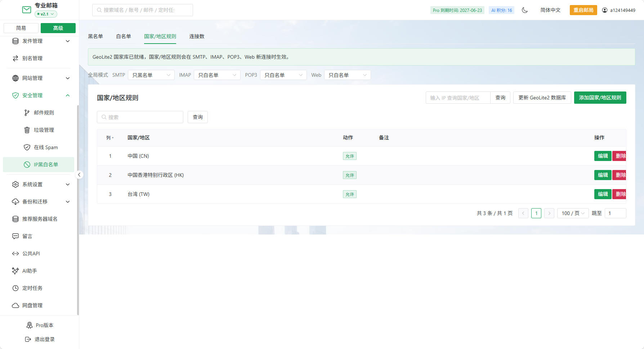This screenshot has height=349, width=644.
Task: Open the Web mode dropdown
Action: [x=348, y=75]
